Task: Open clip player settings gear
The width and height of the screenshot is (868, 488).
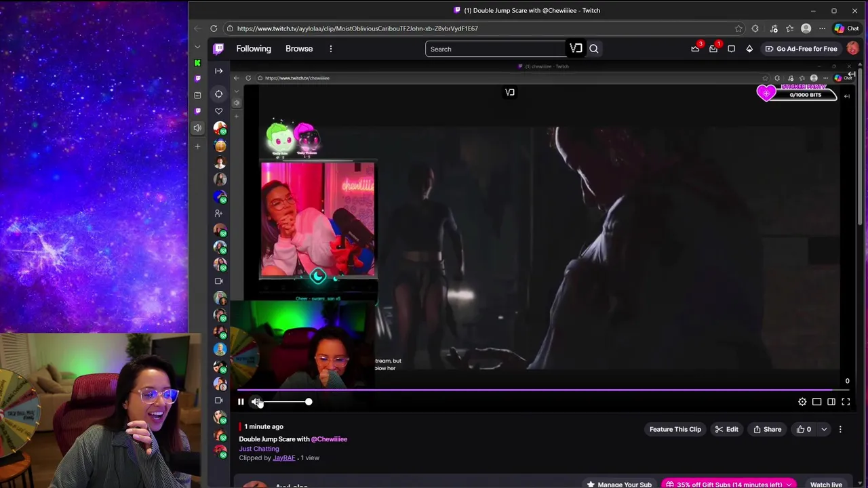Action: click(x=802, y=402)
